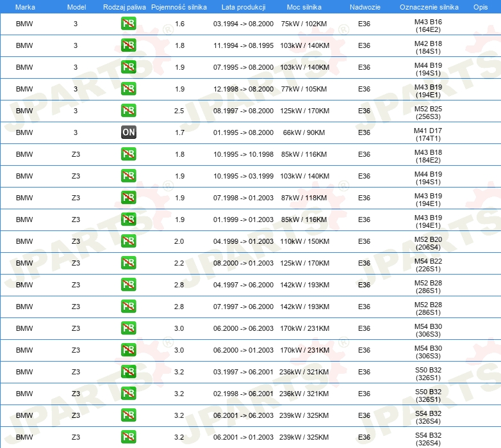Click the date range 03.1994 -> 08.2000
Screen dimensions: 501x448
point(243,24)
